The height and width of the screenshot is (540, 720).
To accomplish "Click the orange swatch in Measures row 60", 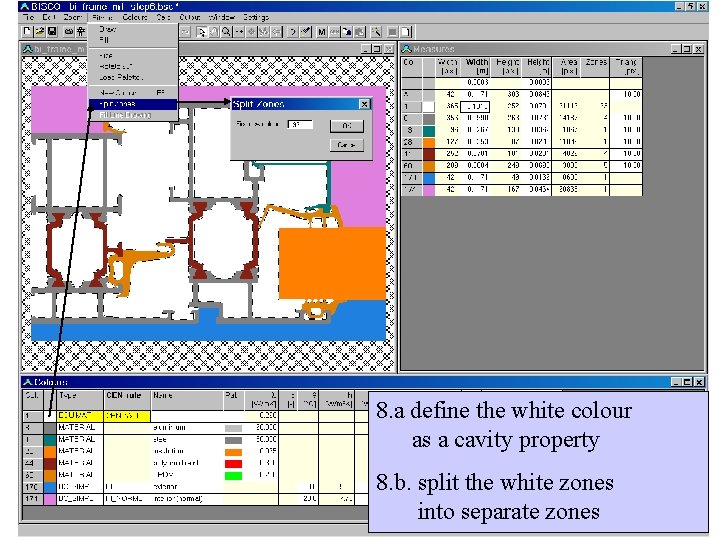I will click(x=428, y=166).
